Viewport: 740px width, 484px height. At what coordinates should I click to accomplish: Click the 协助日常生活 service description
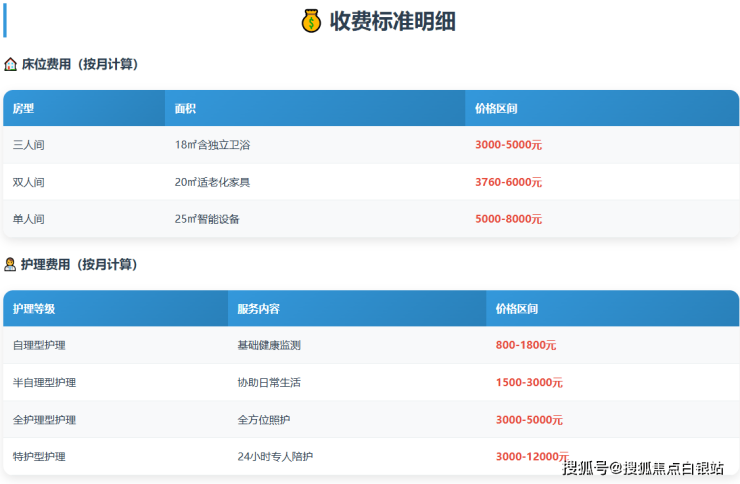(x=269, y=382)
